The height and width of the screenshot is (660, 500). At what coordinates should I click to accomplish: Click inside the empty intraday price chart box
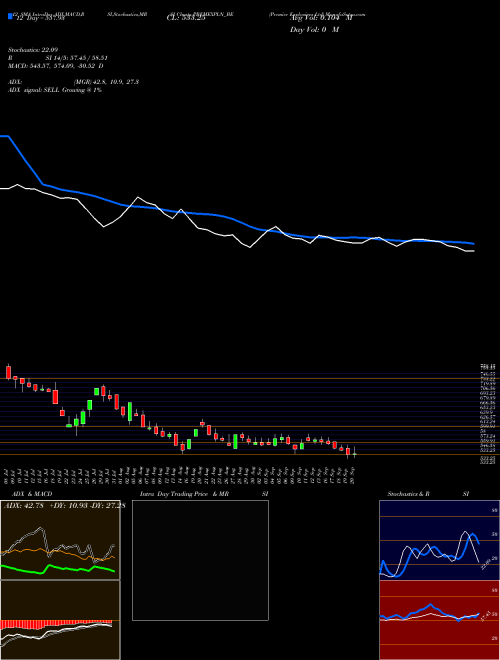point(200,560)
